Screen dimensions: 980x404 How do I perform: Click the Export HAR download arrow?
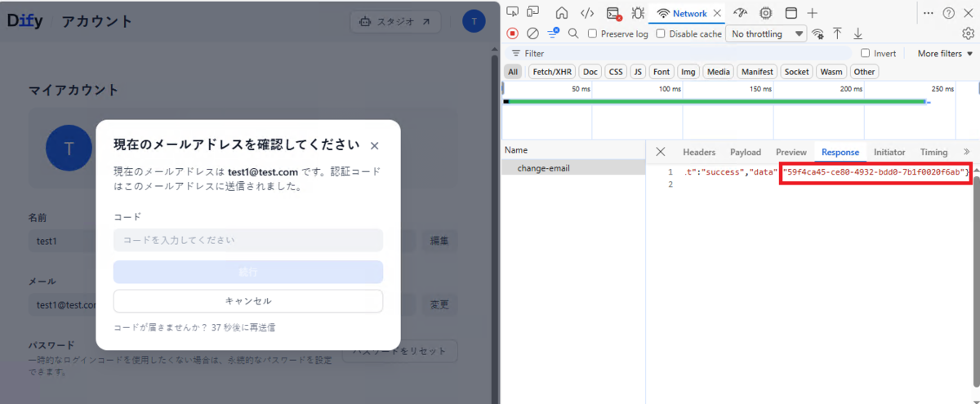tap(857, 33)
